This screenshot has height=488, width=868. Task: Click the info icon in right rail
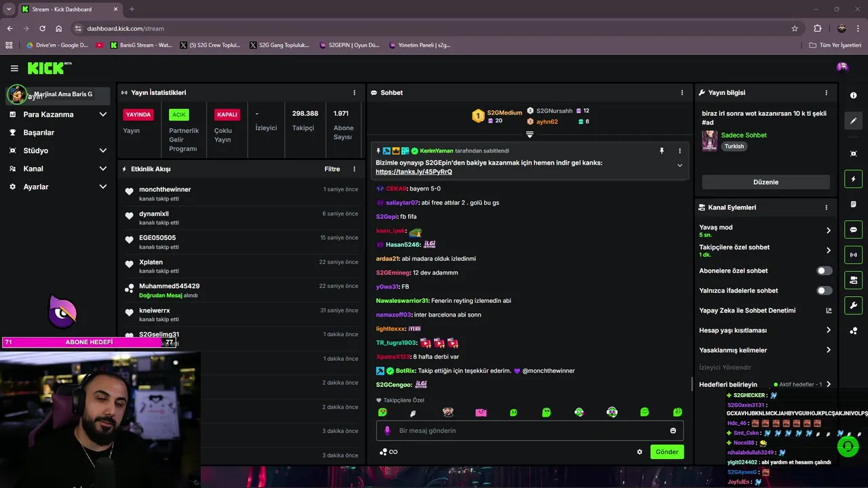[x=853, y=96]
